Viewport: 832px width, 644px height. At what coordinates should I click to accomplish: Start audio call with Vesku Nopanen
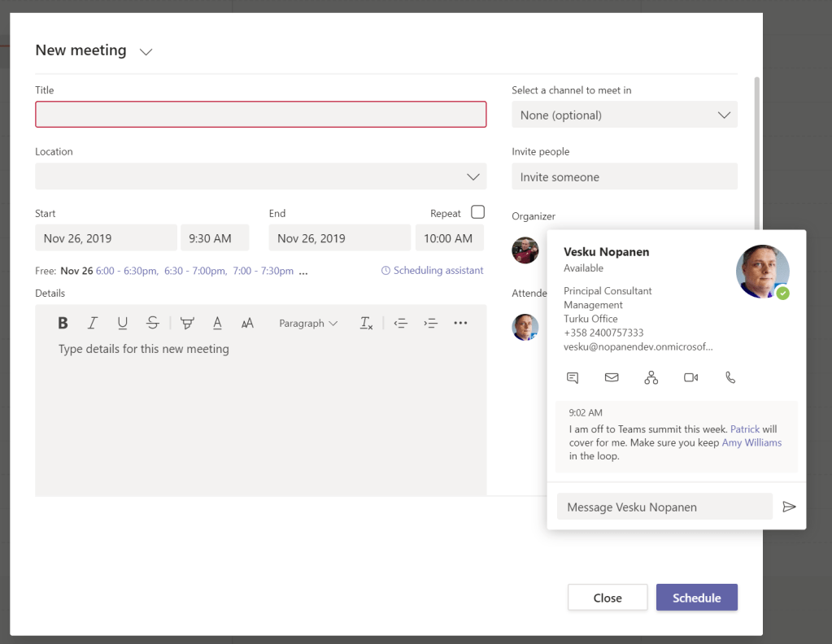point(730,377)
